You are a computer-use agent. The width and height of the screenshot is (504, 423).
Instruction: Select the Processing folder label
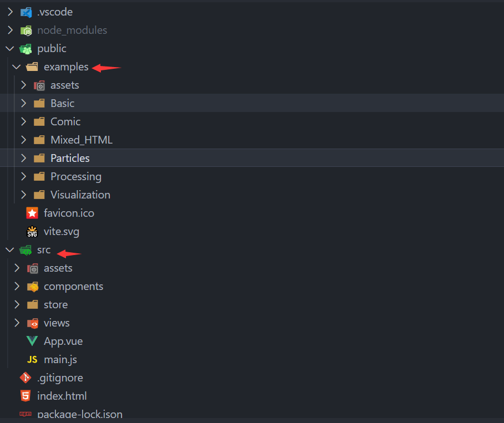(x=76, y=177)
